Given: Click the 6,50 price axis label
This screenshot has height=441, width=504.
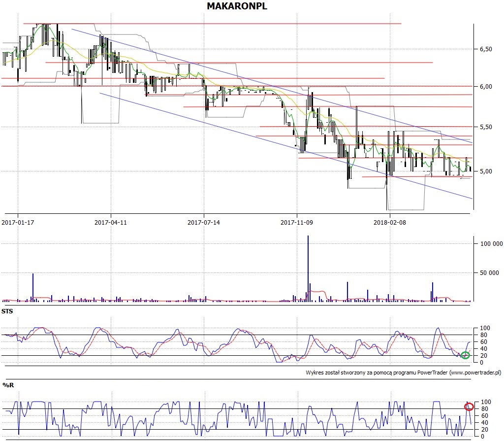Looking at the screenshot, I should (x=486, y=49).
